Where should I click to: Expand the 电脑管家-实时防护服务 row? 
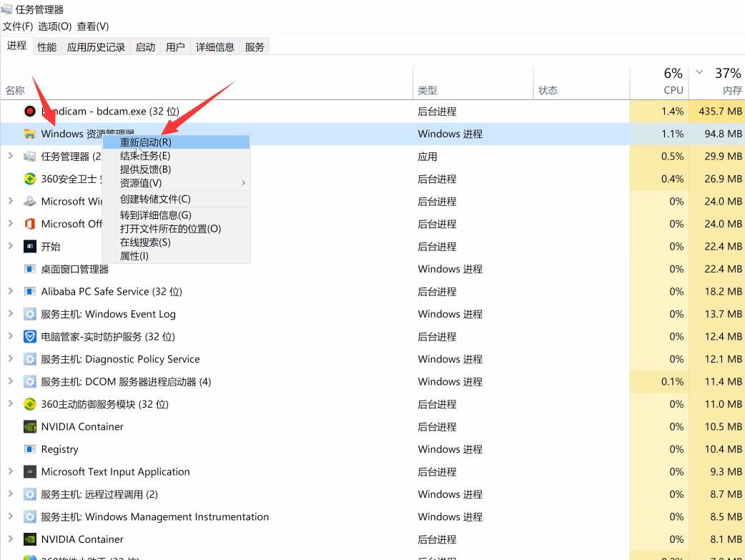pyautogui.click(x=11, y=336)
